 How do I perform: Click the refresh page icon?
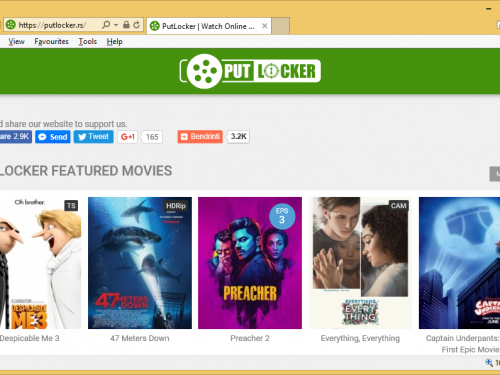[x=137, y=25]
